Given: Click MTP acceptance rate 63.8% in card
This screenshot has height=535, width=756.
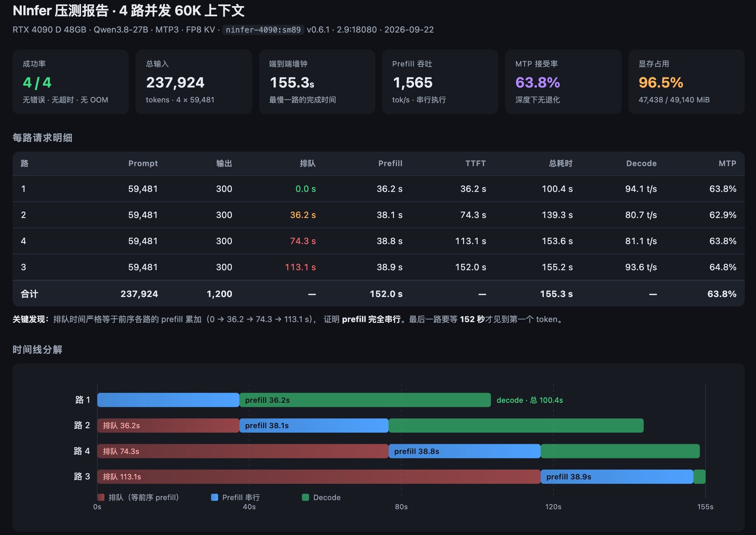Looking at the screenshot, I should pyautogui.click(x=538, y=82).
